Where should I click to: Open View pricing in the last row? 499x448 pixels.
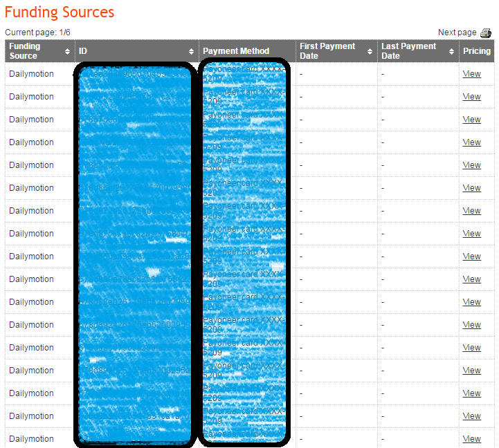[471, 439]
